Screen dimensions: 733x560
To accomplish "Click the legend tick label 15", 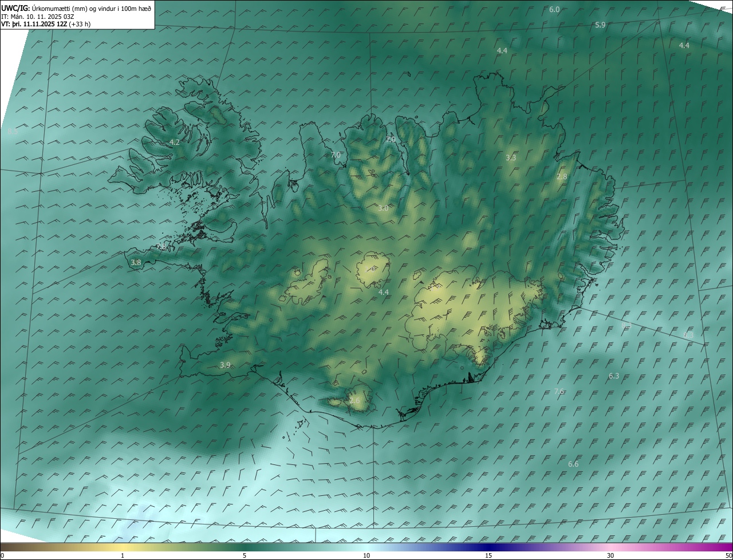I will [488, 555].
